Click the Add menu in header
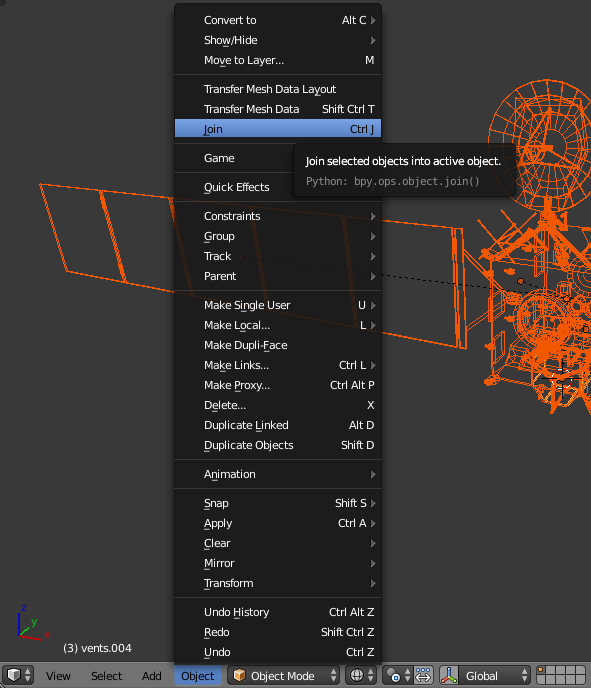This screenshot has width=591, height=688. [x=151, y=676]
